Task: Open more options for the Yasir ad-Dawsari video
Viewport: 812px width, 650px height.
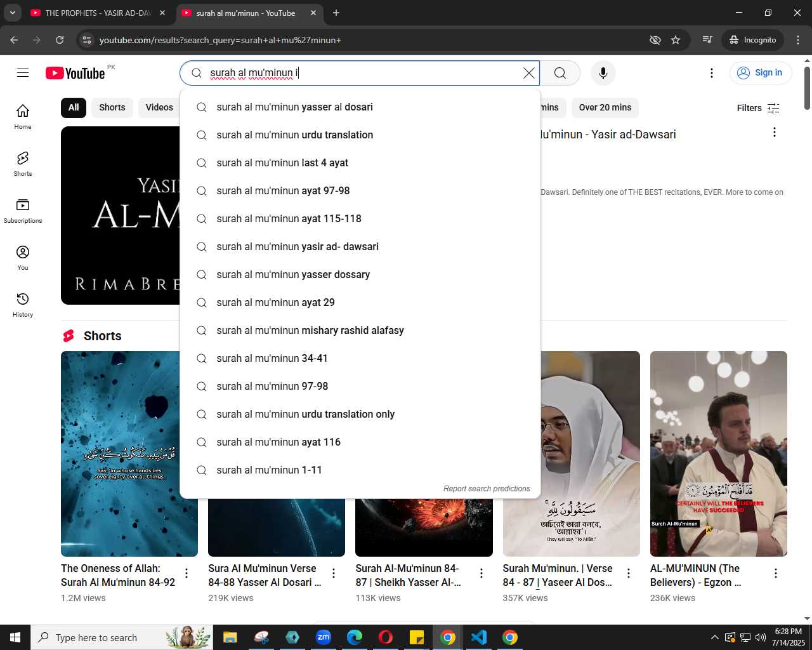Action: (x=774, y=132)
